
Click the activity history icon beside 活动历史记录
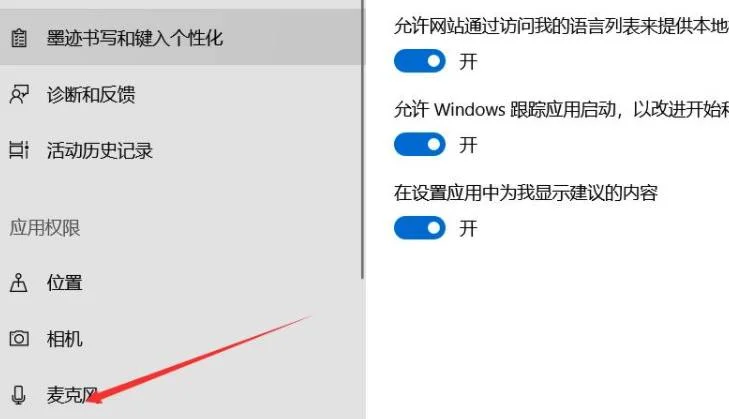click(x=19, y=150)
